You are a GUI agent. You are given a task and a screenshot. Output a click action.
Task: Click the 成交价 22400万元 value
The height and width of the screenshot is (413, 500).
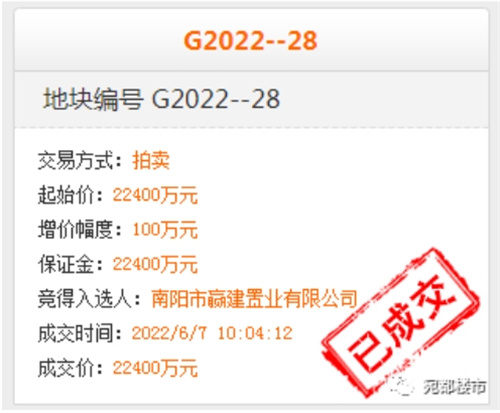click(x=155, y=368)
